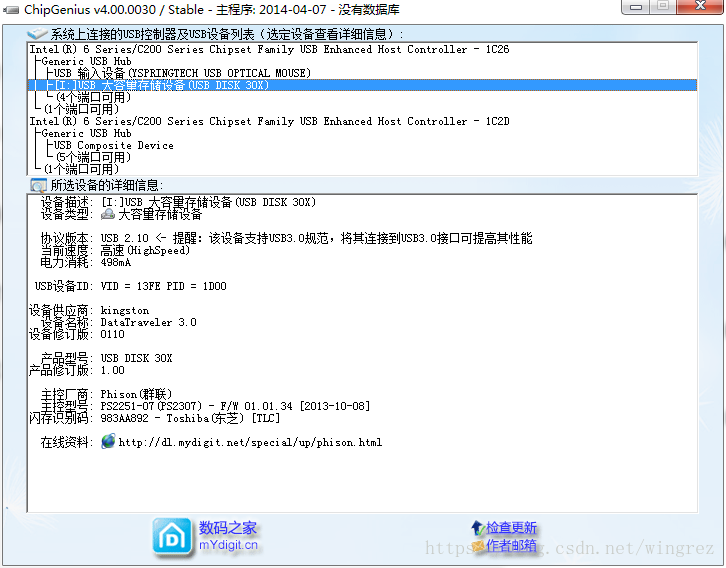Click the ChipGenius title bar app icon
The width and height of the screenshot is (726, 568).
(11, 10)
